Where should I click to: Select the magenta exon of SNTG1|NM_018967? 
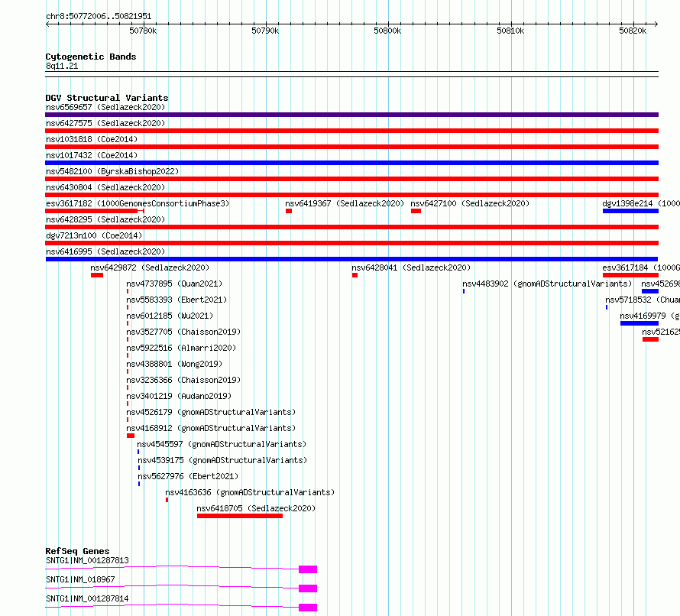tap(308, 588)
